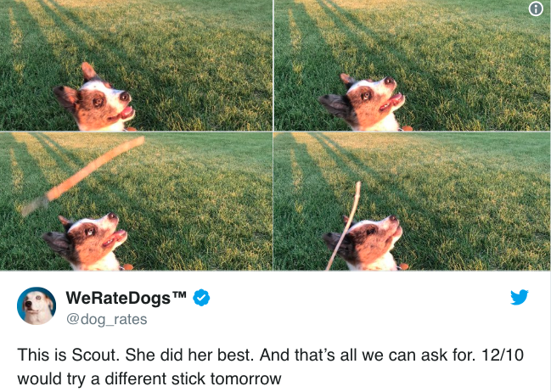Open the WeRateDogs profile avatar
The image size is (551, 392).
37,305
